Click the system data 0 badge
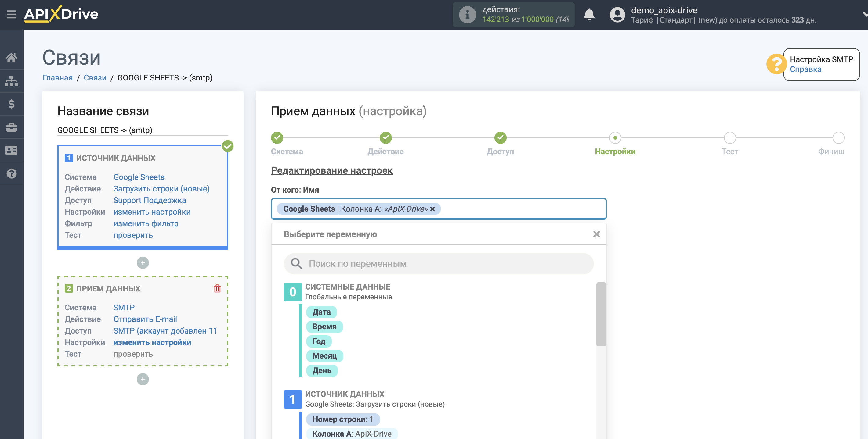Viewport: 868px width, 439px height. [x=292, y=292]
